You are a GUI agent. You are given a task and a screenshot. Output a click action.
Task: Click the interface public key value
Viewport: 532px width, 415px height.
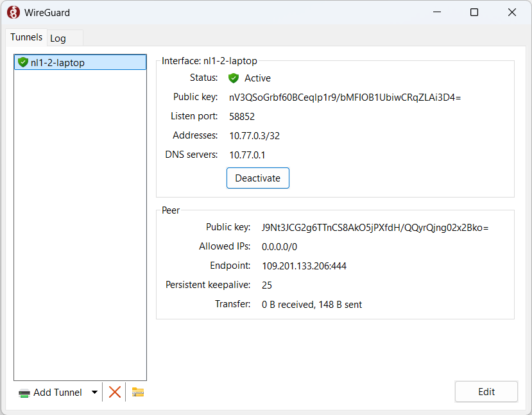pos(345,97)
